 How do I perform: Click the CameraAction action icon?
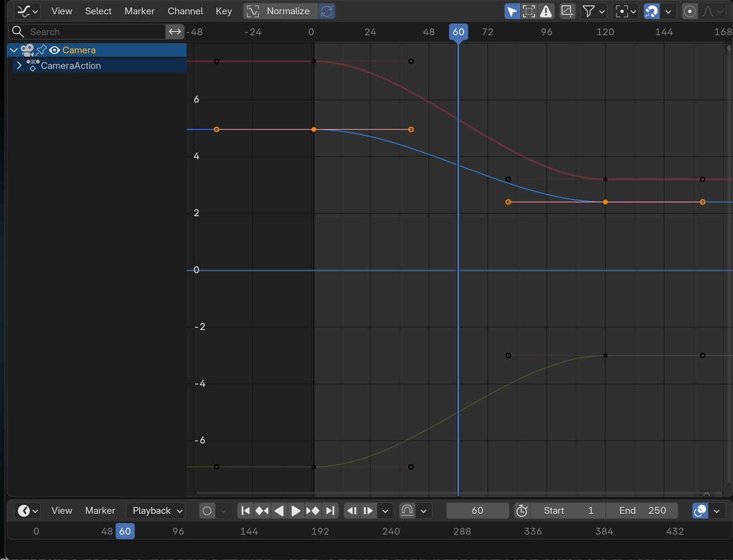[33, 65]
